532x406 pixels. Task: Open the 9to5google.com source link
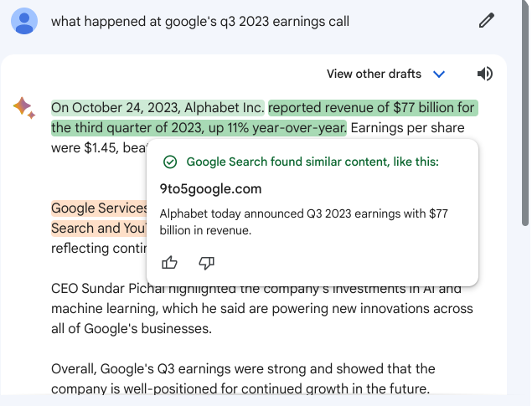tap(210, 188)
